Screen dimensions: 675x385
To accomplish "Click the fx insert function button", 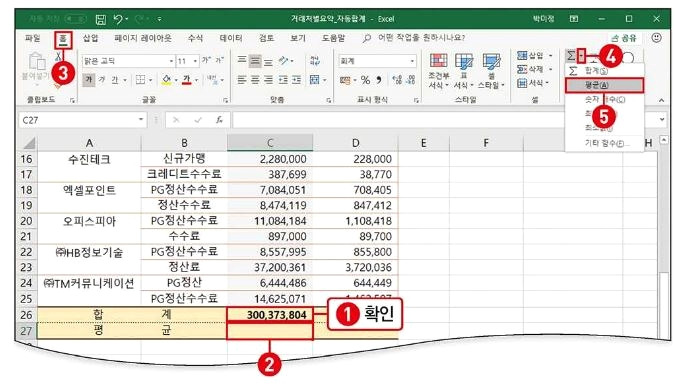I will tap(220, 120).
